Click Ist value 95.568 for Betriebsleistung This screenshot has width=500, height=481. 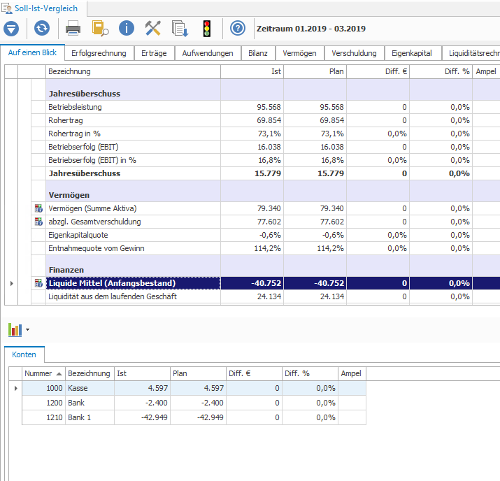tap(269, 107)
